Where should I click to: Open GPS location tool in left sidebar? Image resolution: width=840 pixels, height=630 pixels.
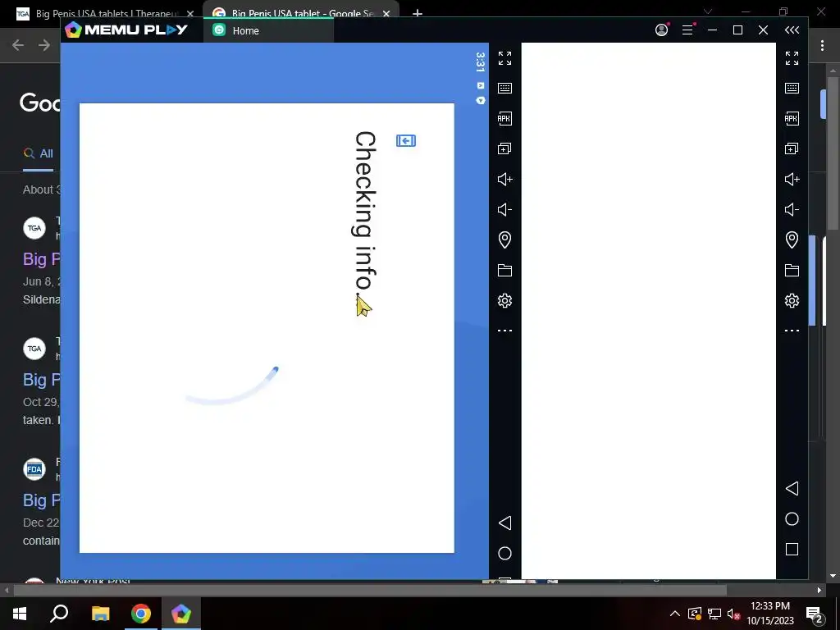504,240
